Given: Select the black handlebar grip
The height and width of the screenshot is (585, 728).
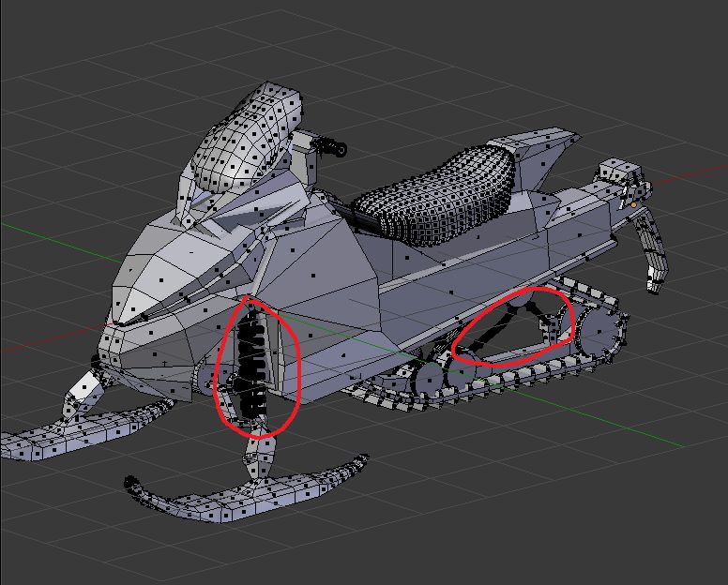Looking at the screenshot, I should (x=331, y=145).
